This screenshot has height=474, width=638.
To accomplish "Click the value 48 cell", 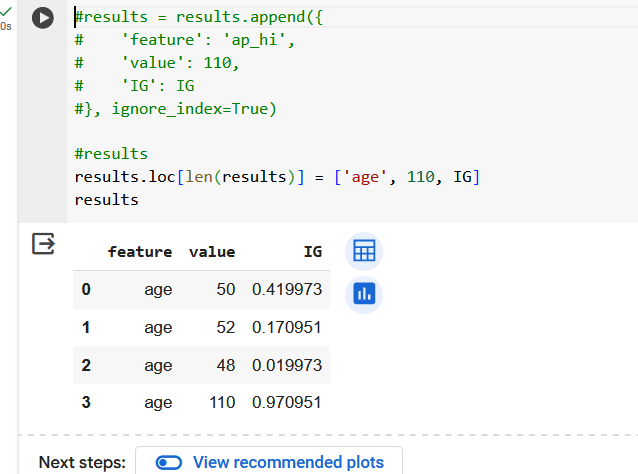I will (226, 365).
